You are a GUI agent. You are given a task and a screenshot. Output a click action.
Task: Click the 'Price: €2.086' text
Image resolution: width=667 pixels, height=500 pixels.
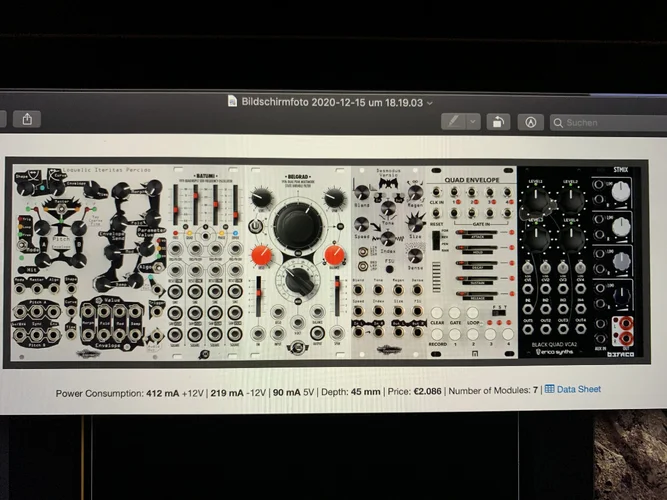coord(414,391)
